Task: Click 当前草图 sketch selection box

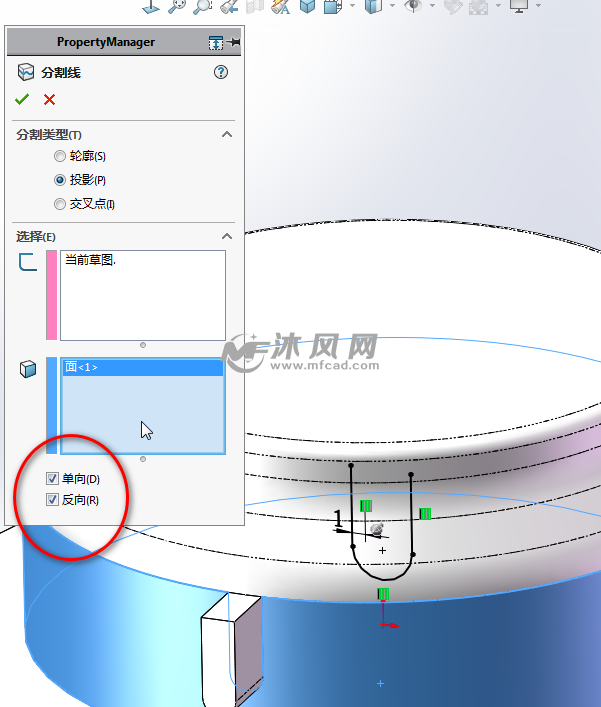Action: 142,295
